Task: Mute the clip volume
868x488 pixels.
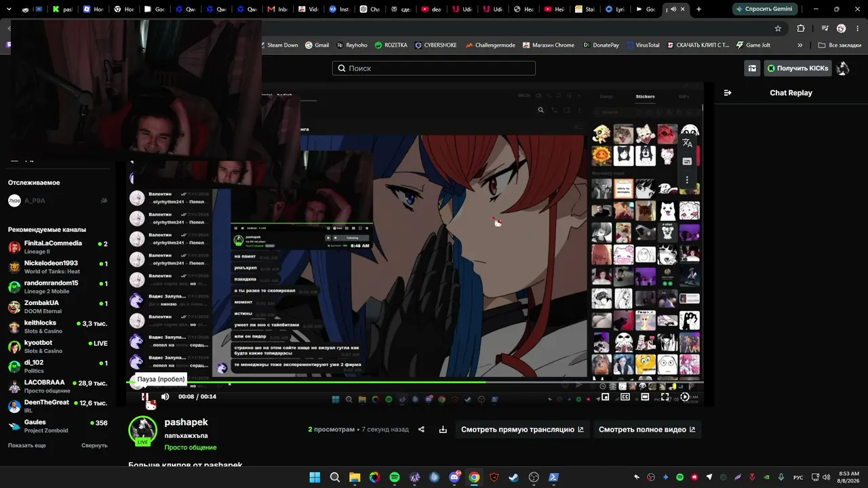Action: (165, 396)
